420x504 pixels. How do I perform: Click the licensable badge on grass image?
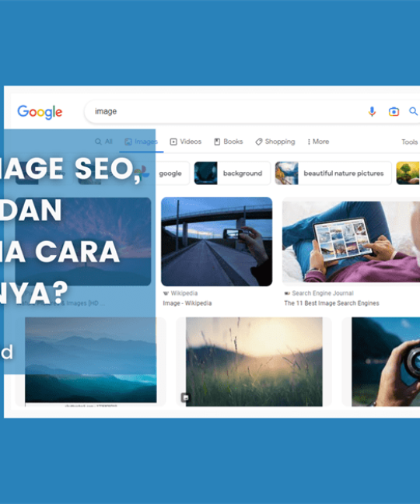click(x=185, y=397)
